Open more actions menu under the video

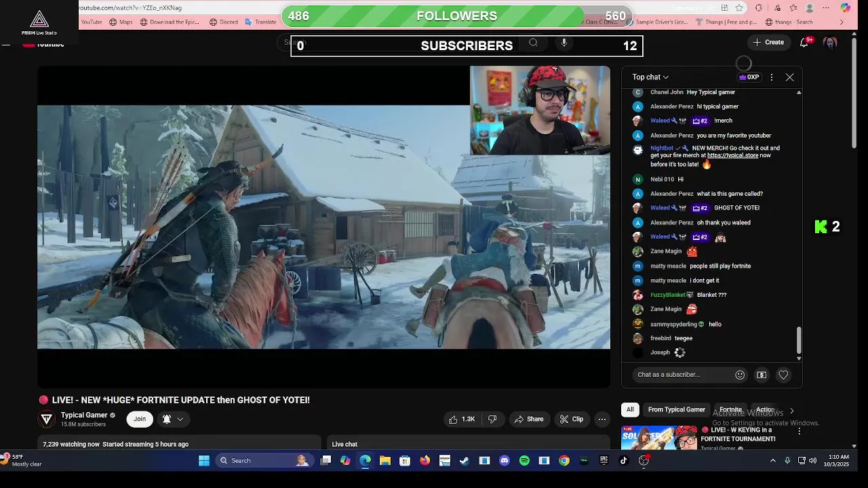pos(601,419)
